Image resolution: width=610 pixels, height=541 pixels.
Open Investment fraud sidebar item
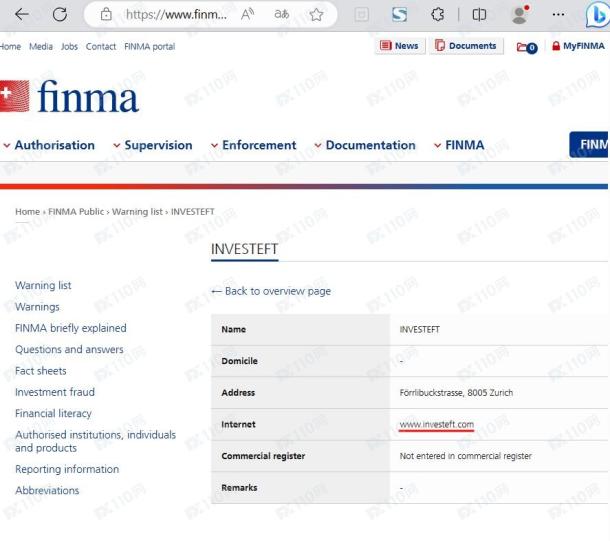pyautogui.click(x=55, y=392)
